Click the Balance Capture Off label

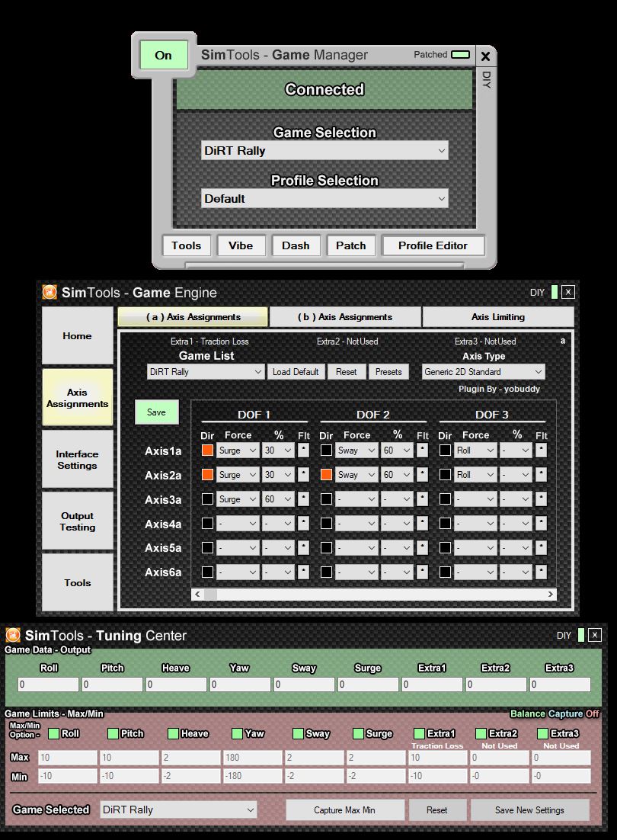555,713
